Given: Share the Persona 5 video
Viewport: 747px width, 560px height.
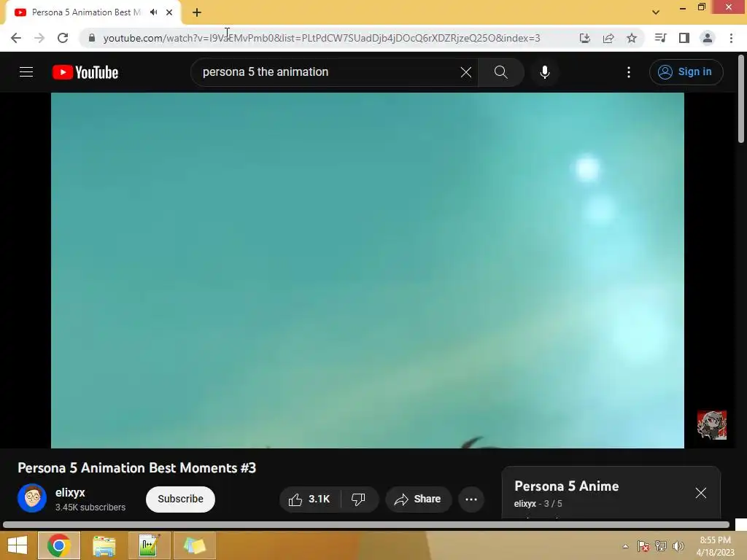Looking at the screenshot, I should pos(418,499).
